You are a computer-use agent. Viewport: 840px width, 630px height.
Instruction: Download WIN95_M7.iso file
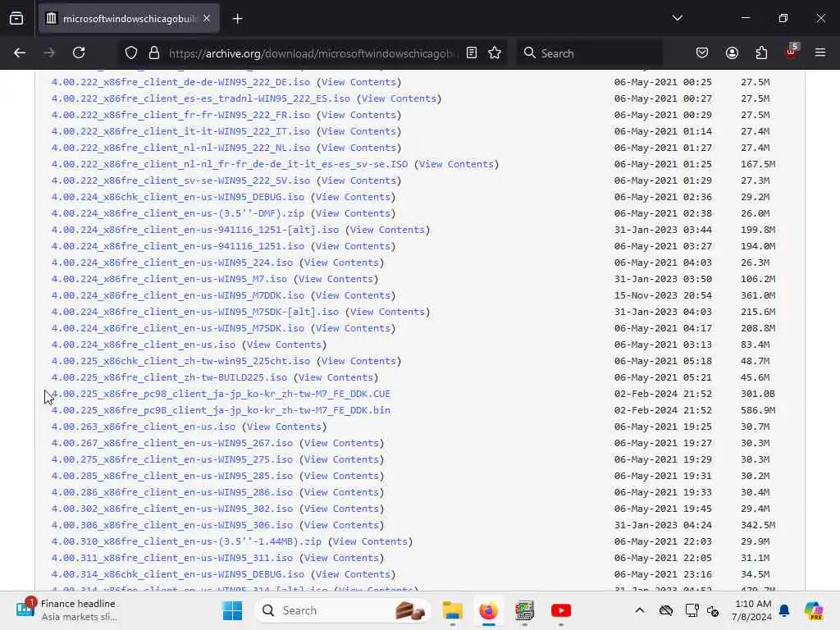[x=169, y=279]
